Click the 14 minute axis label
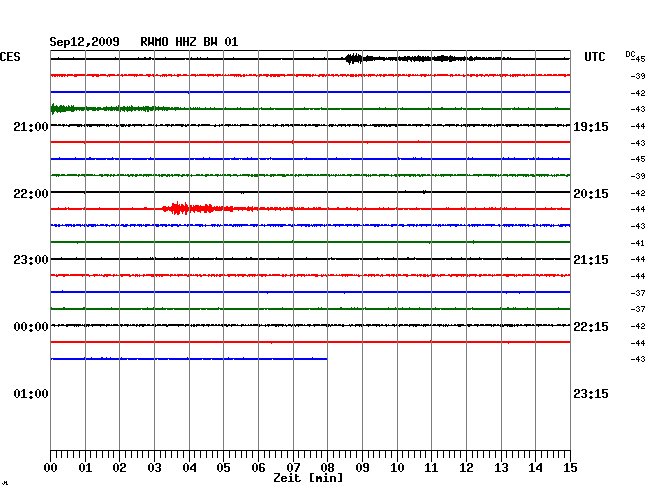 tap(535, 467)
